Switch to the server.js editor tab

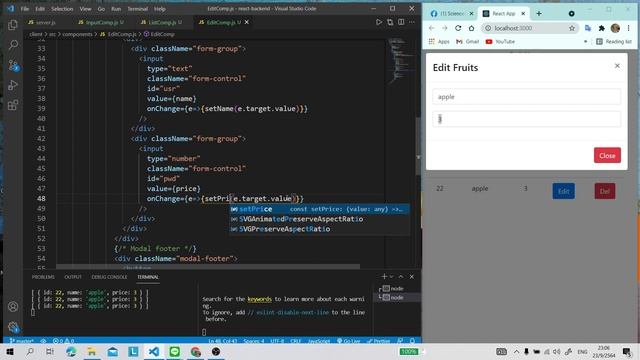pos(45,22)
